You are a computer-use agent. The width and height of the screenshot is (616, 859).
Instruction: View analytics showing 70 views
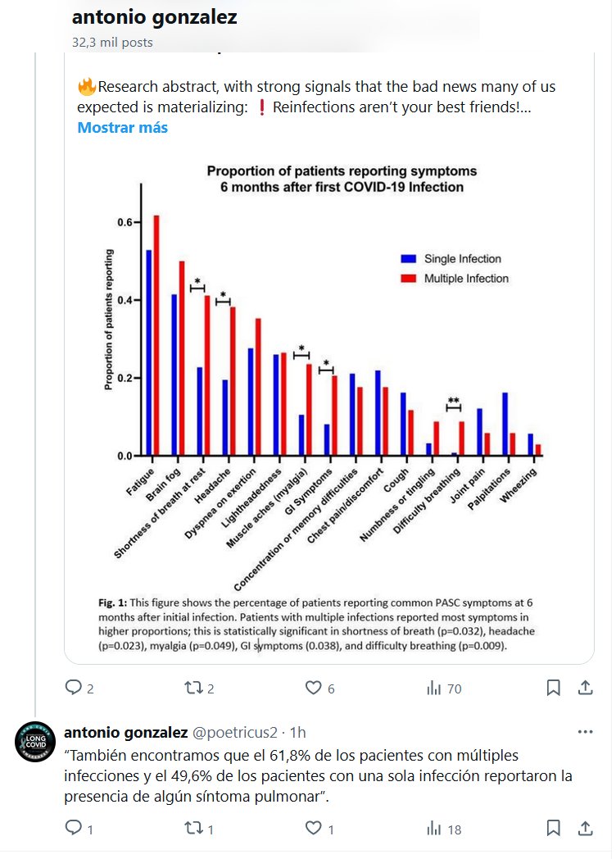tap(434, 688)
